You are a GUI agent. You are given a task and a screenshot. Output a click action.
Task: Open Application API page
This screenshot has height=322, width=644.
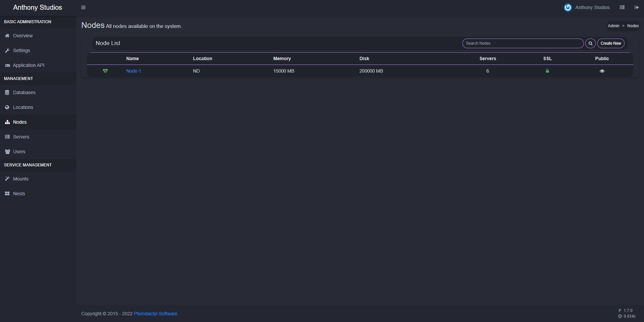(38, 65)
